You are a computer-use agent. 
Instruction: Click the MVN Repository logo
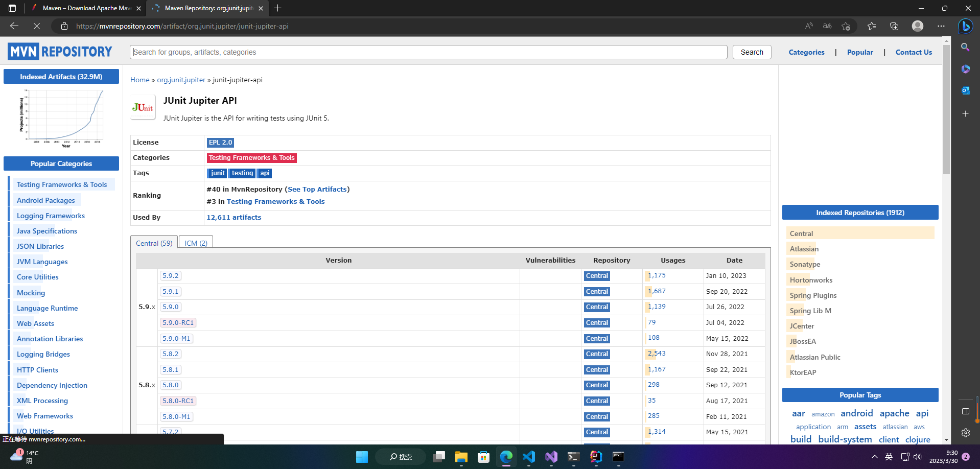tap(60, 52)
